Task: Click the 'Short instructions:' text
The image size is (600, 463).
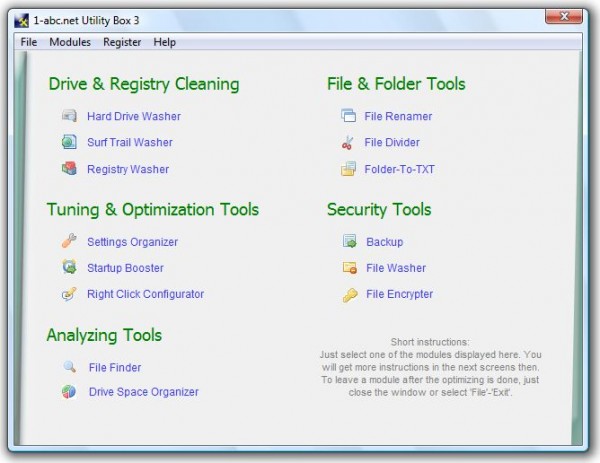Action: (x=430, y=342)
